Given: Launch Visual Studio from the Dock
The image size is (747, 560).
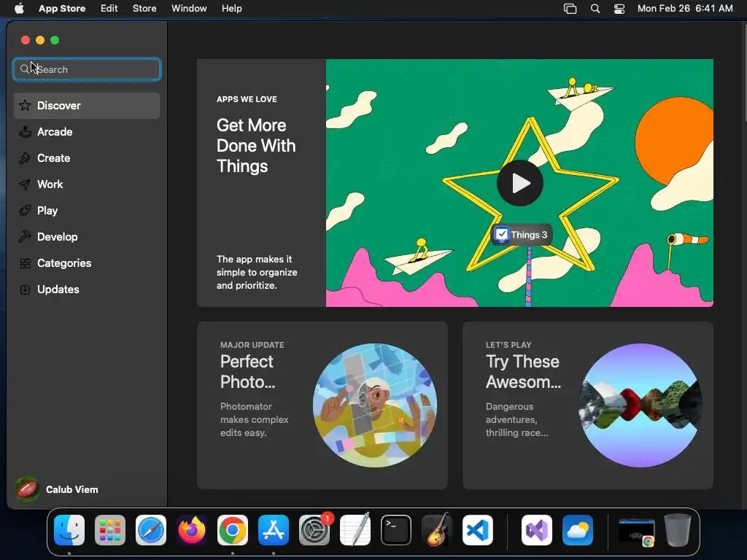Looking at the screenshot, I should click(537, 530).
